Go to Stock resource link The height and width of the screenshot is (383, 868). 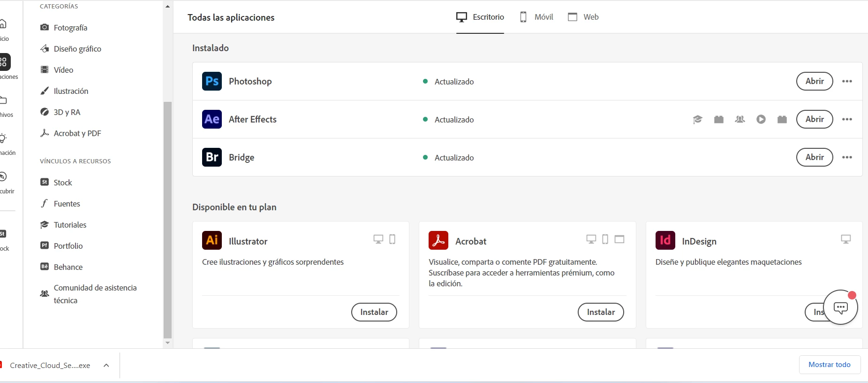point(56,183)
